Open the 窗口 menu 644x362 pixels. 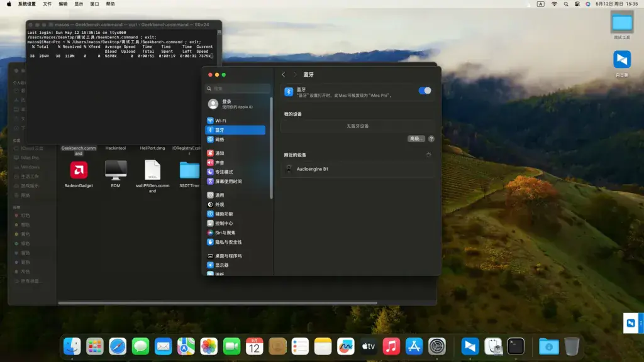pyautogui.click(x=94, y=4)
